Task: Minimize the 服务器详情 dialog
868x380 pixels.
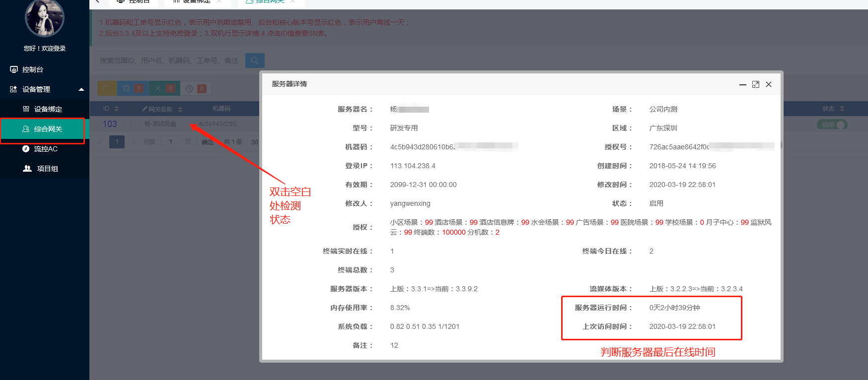Action: pos(742,84)
